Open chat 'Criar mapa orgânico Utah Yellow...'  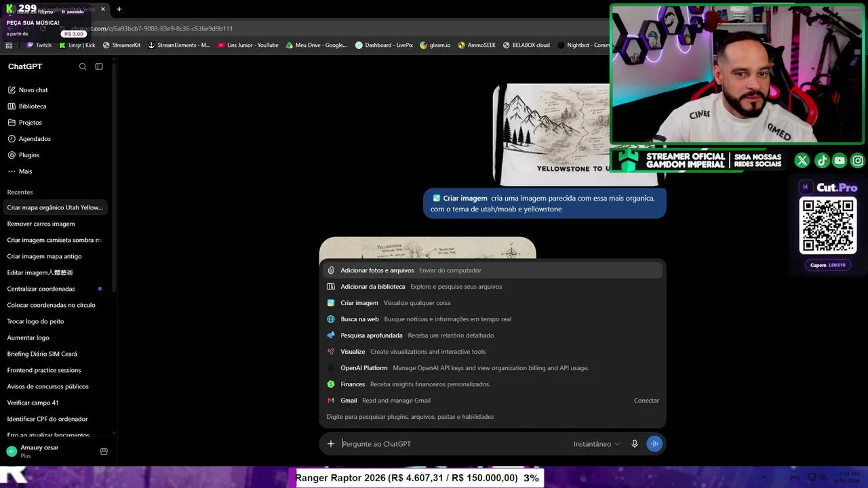(x=55, y=207)
